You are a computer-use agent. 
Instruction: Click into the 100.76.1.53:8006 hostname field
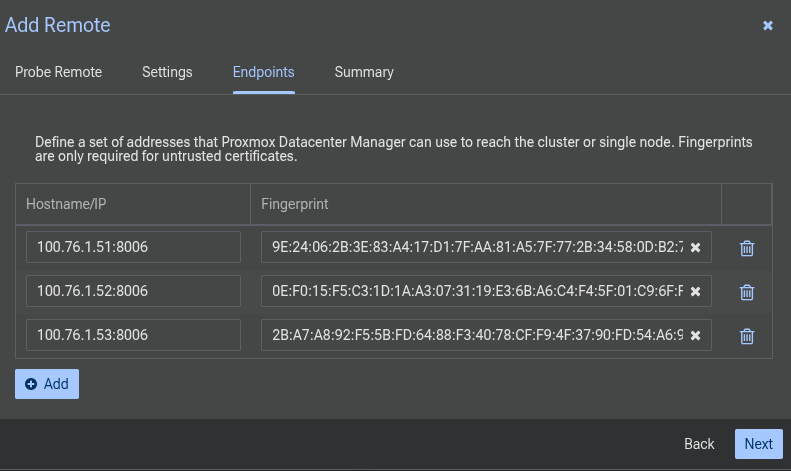[x=133, y=335]
